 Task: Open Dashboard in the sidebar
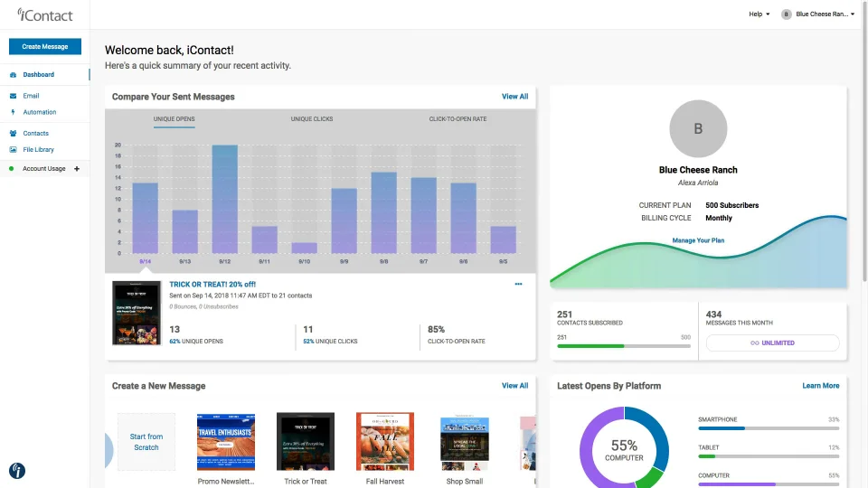pyautogui.click(x=38, y=75)
